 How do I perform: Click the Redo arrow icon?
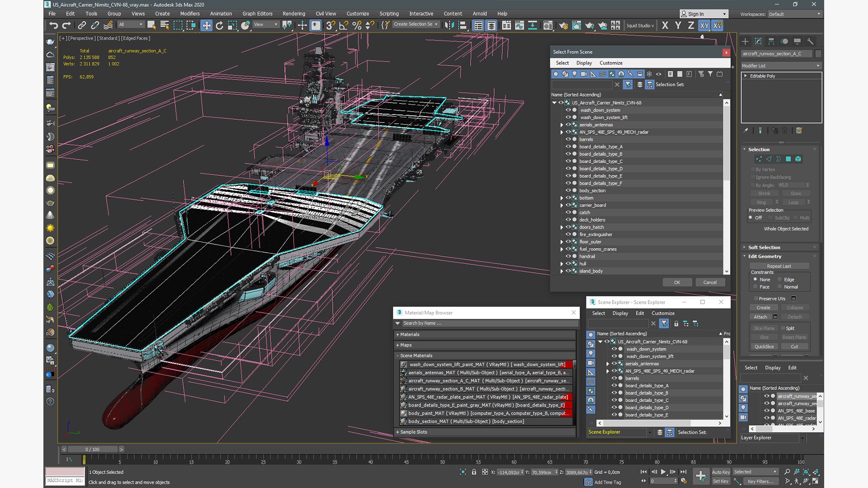click(66, 25)
